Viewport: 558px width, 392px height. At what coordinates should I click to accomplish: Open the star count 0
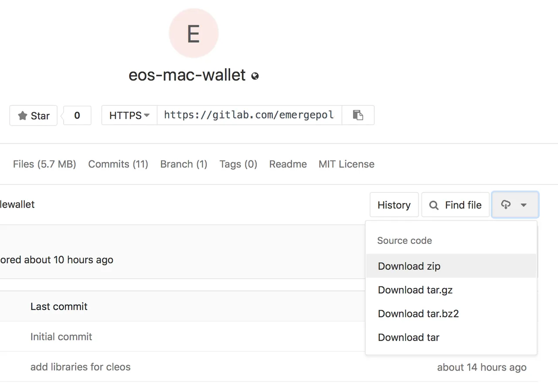pyautogui.click(x=77, y=116)
